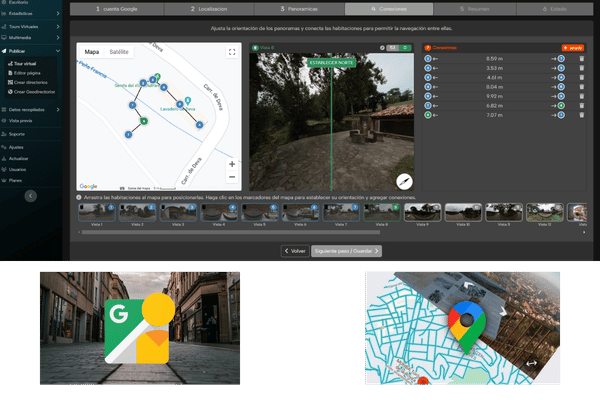Click the compass icon on the panorama
Screen dimensions: 600x400
[x=404, y=181]
